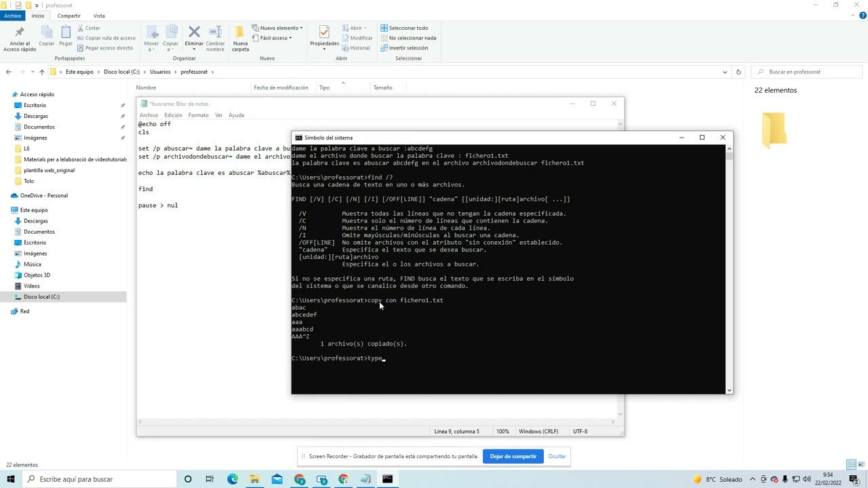Open Objetos 3D in sidebar
This screenshot has width=868, height=488.
(37, 275)
